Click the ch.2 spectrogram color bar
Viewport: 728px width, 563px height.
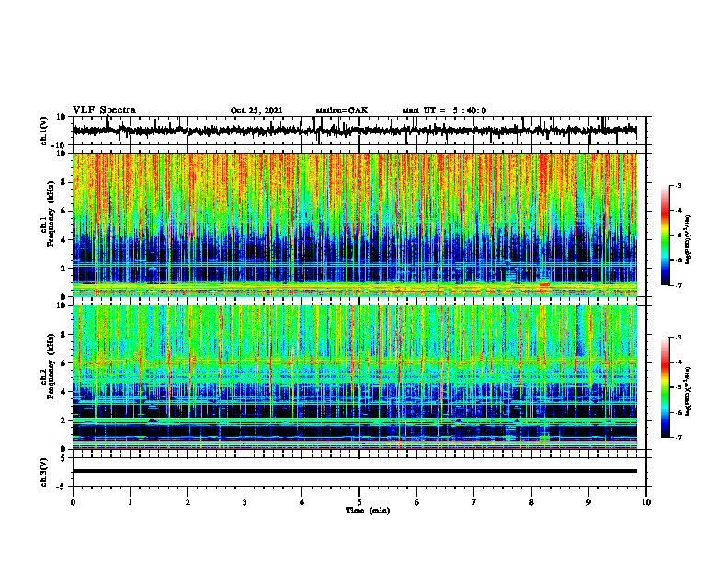pyautogui.click(x=665, y=387)
